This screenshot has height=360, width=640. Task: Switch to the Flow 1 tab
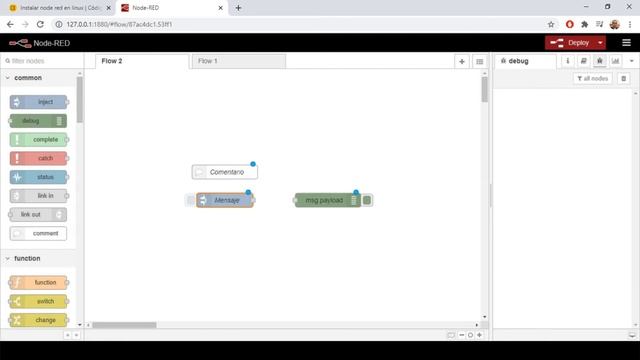point(239,61)
